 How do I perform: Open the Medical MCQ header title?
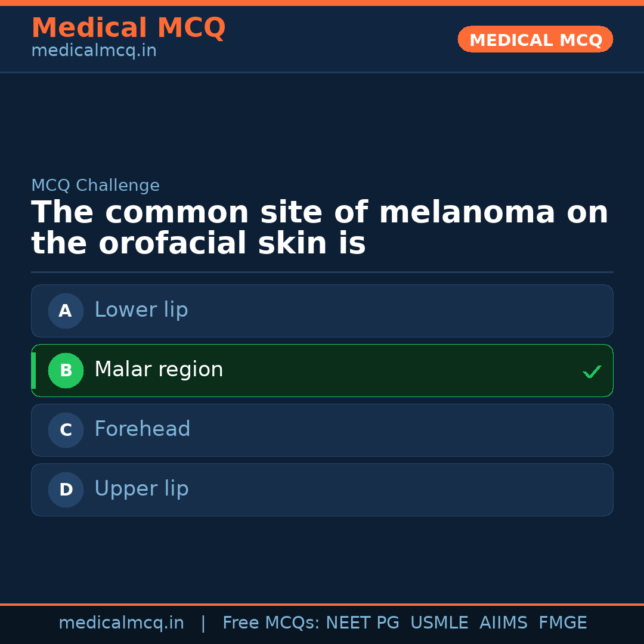(x=128, y=28)
